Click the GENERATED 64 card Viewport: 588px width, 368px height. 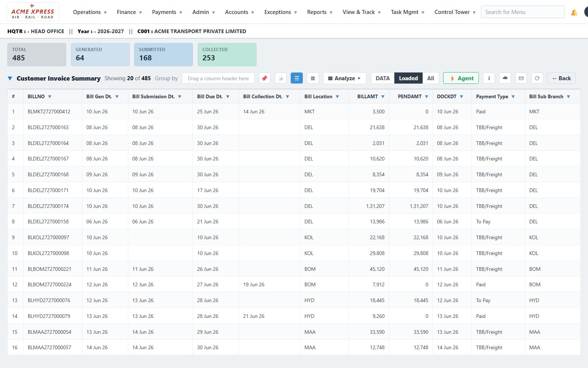click(x=100, y=54)
